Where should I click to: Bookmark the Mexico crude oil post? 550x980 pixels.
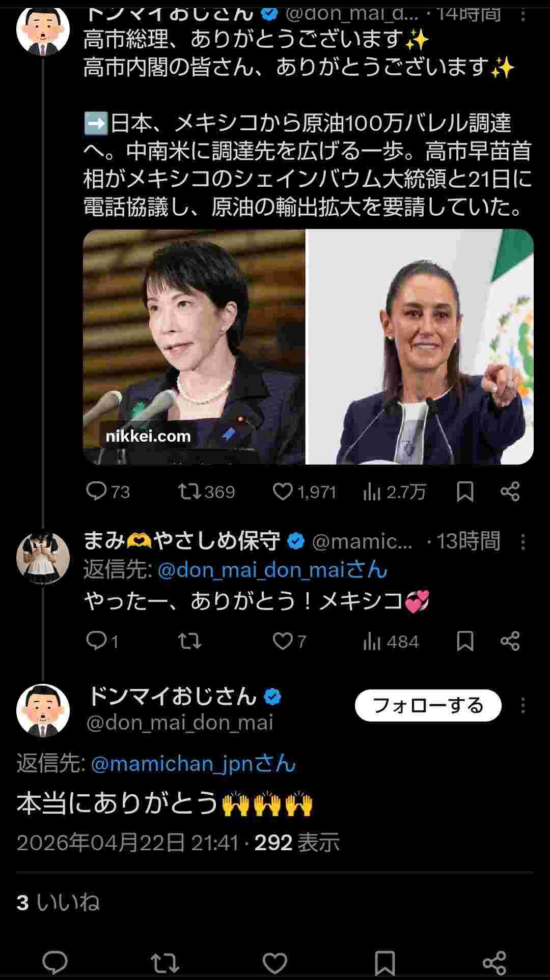465,491
